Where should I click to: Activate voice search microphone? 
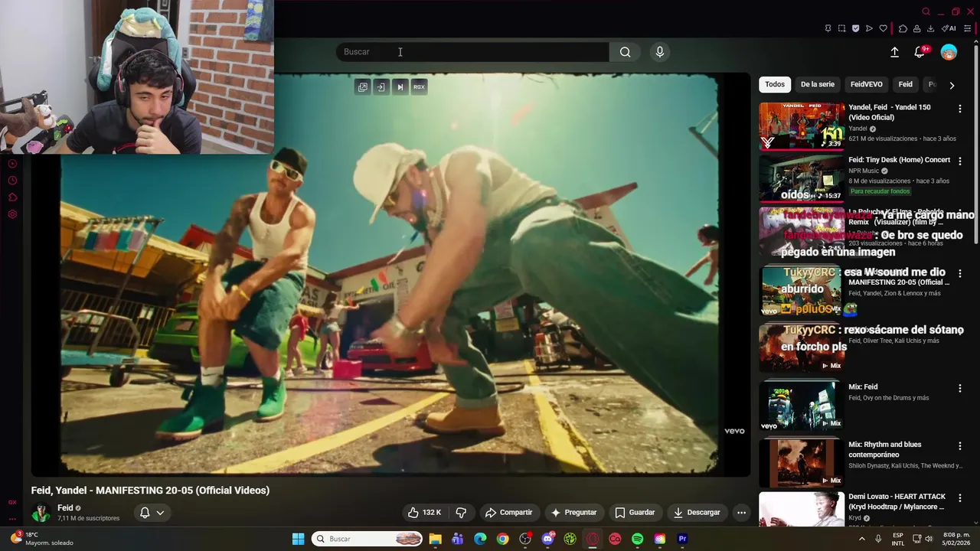pyautogui.click(x=660, y=52)
